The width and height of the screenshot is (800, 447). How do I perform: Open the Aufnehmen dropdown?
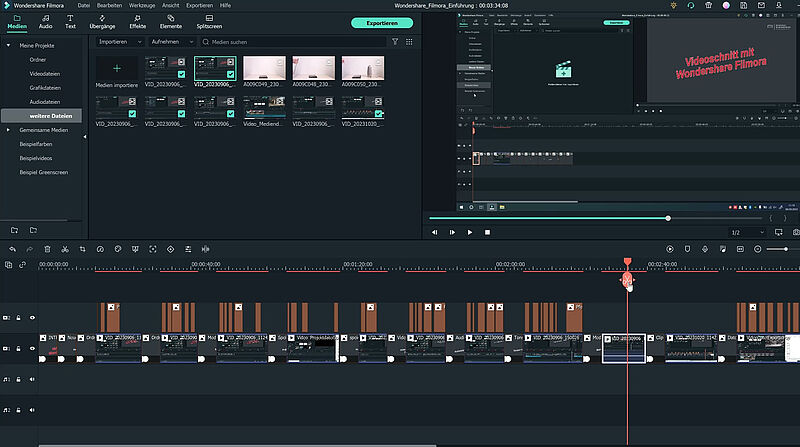(172, 42)
